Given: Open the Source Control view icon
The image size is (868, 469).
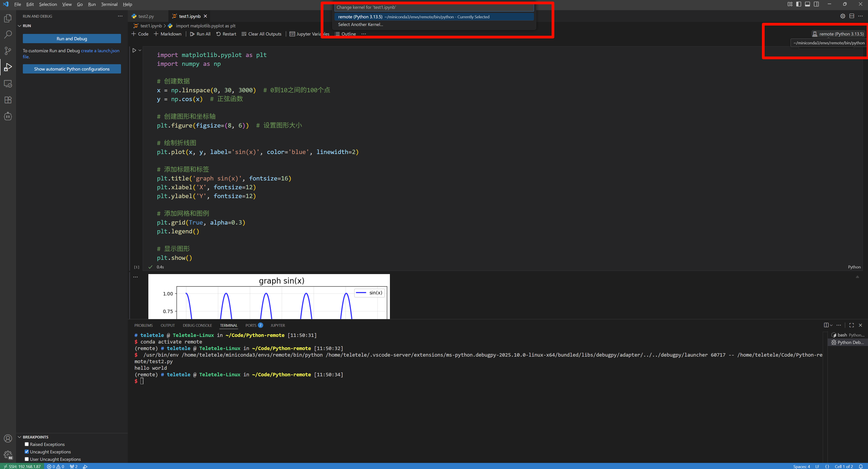Looking at the screenshot, I should click(x=8, y=51).
